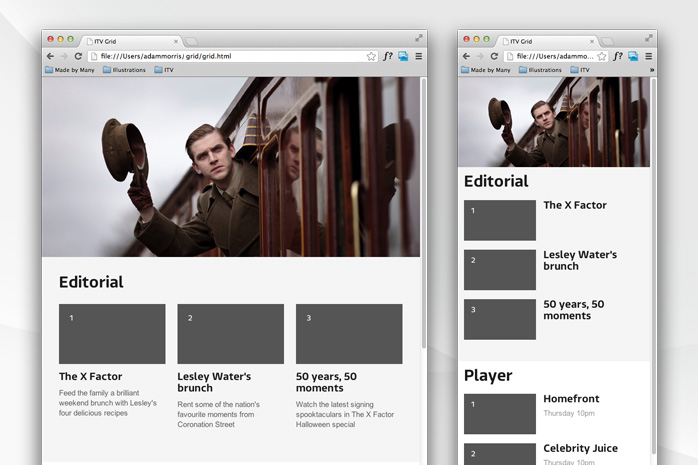The image size is (698, 465).
Task: Click the forward arrow in the left browser window
Action: click(64, 56)
